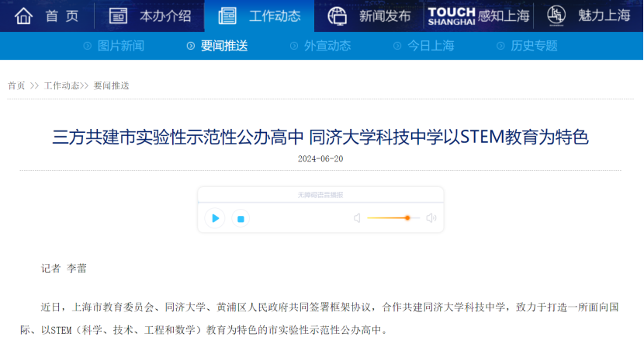Click the 工作动态 document icon

227,16
